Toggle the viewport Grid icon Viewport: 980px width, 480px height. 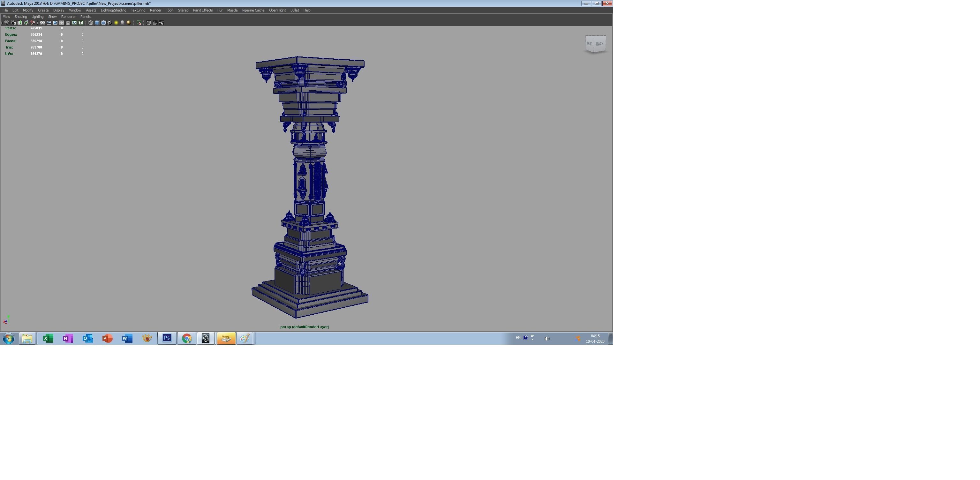click(42, 23)
